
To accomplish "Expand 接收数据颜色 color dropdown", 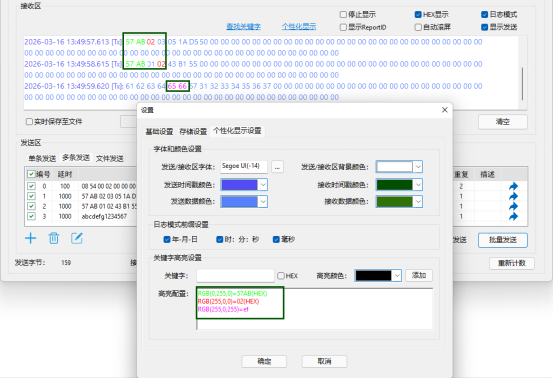I will (418, 202).
